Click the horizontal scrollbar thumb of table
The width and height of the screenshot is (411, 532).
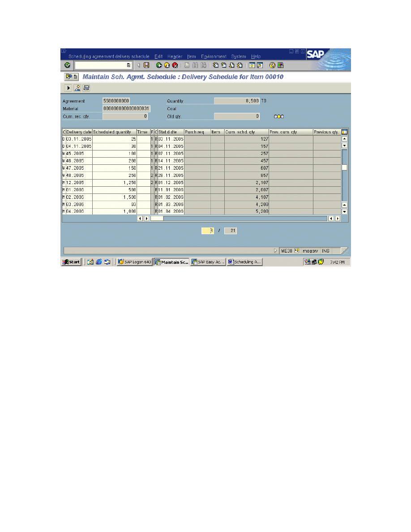[x=157, y=219]
